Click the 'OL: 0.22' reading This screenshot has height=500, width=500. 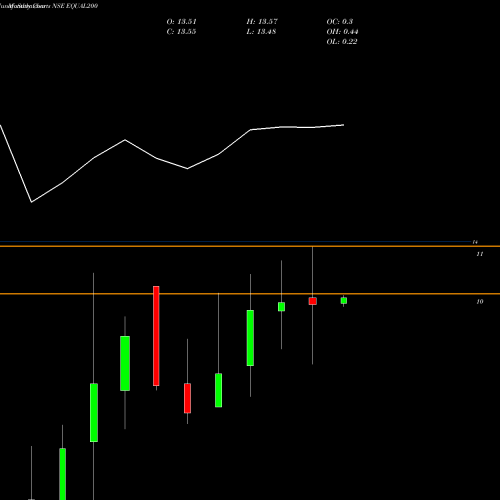[x=342, y=42]
